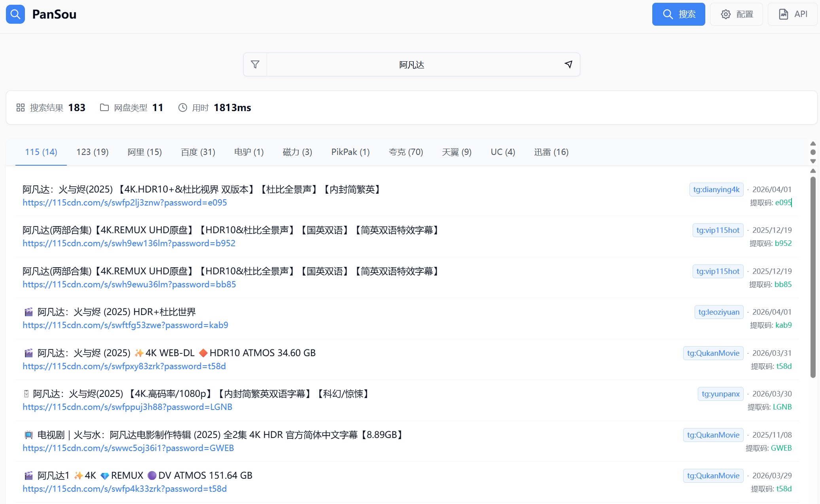Click the grid icon beside 搜索结果
Viewport: 820px width, 504px height.
pos(21,108)
